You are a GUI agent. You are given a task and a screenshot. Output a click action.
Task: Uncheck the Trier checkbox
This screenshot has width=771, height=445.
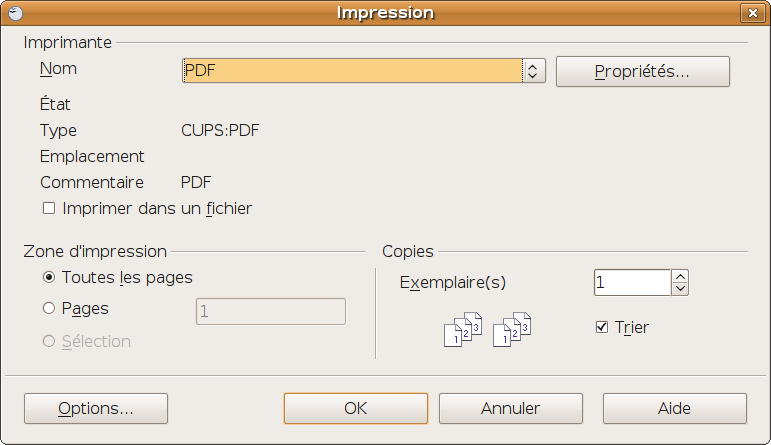pos(602,327)
